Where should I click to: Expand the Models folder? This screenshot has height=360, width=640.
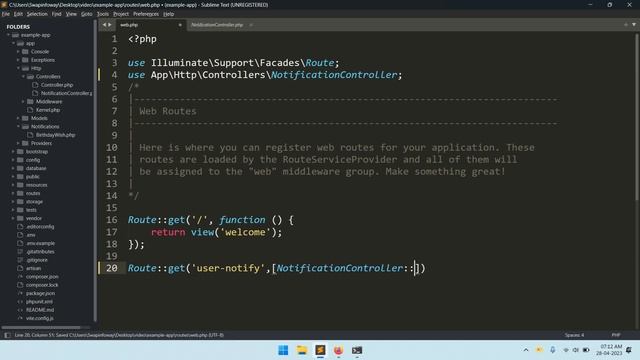[x=18, y=118]
